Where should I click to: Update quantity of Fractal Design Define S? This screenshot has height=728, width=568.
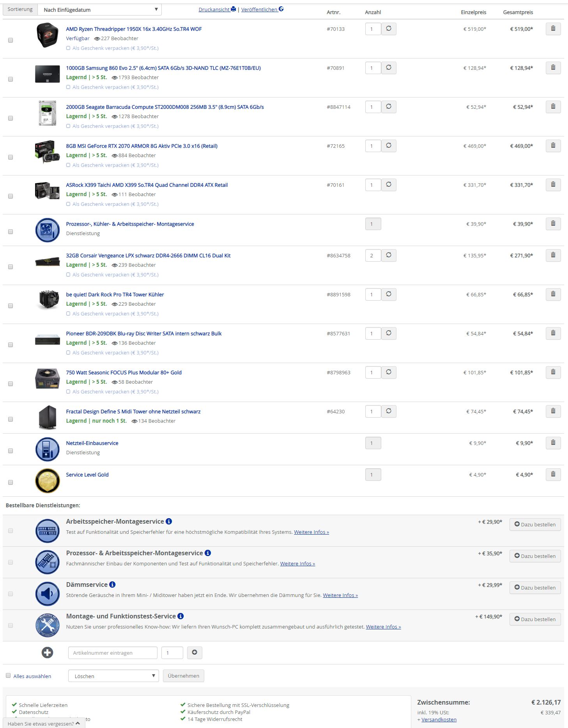(389, 411)
